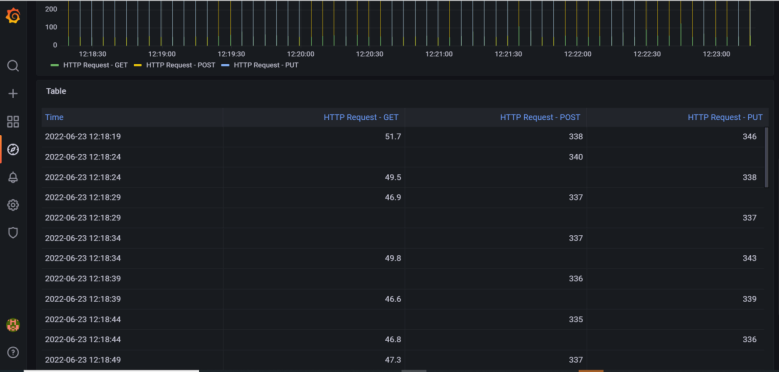Click the table's vertical scrollbar thumb
The height and width of the screenshot is (372, 779).
pyautogui.click(x=767, y=157)
